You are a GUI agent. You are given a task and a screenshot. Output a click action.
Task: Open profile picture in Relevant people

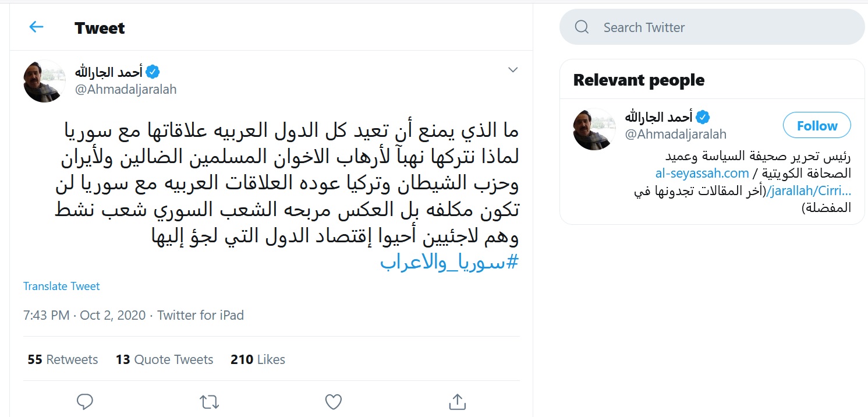tap(594, 129)
